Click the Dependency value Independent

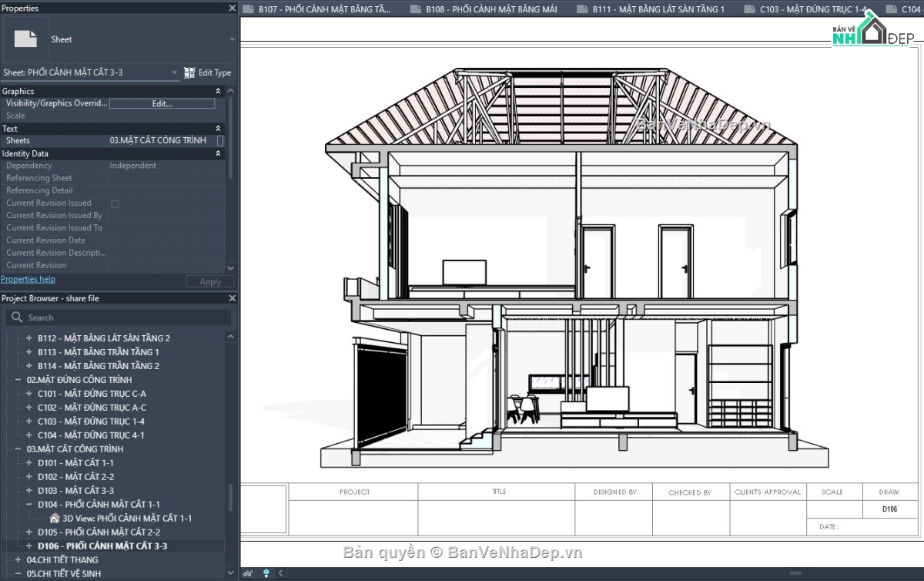click(x=132, y=166)
